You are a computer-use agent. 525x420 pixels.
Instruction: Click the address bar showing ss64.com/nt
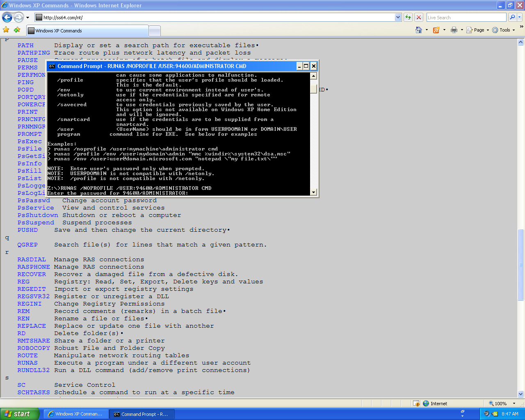(215, 17)
